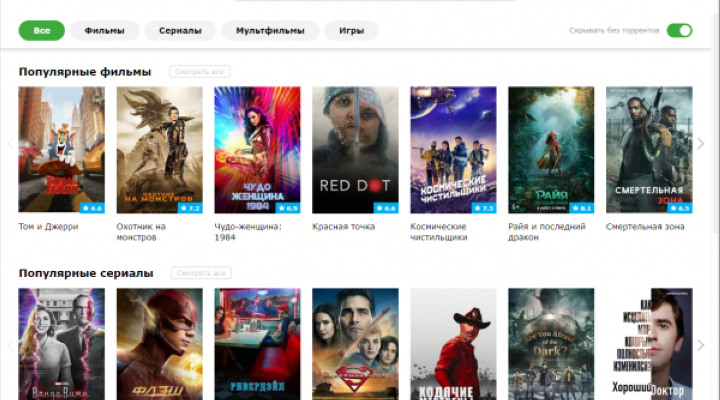Open the Охотник на монстров poster

point(159,150)
